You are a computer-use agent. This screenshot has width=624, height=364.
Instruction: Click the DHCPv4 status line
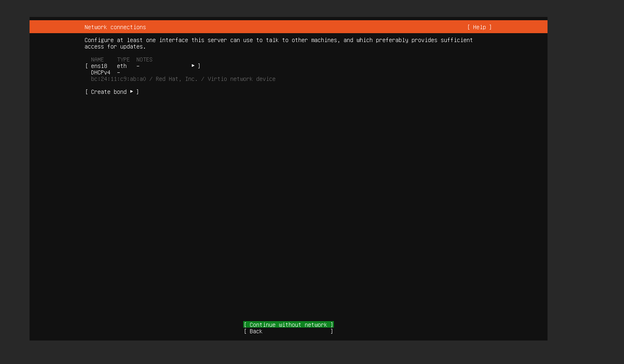point(106,72)
